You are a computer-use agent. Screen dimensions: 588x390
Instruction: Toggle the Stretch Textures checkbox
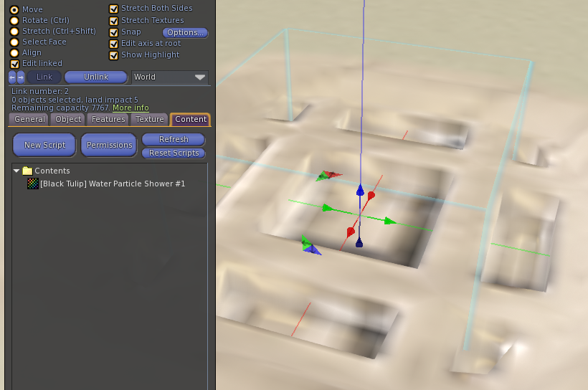[113, 21]
